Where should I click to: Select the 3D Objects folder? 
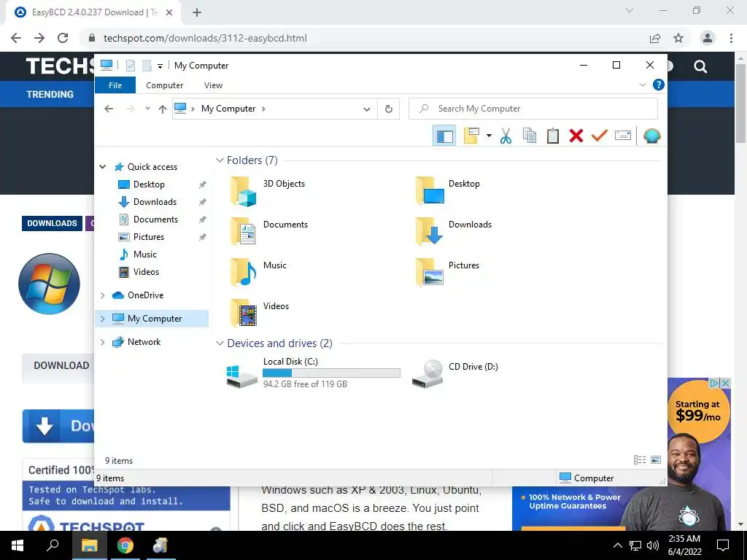coord(268,190)
